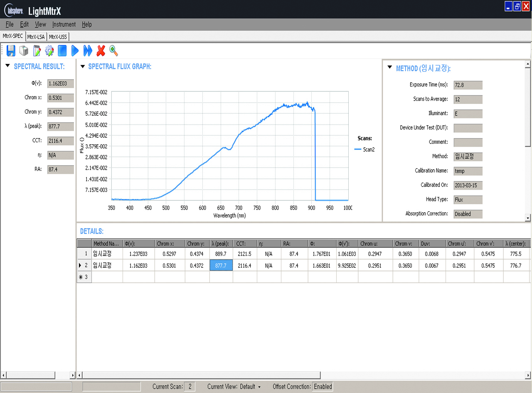Click the red X delete icon

[101, 51]
